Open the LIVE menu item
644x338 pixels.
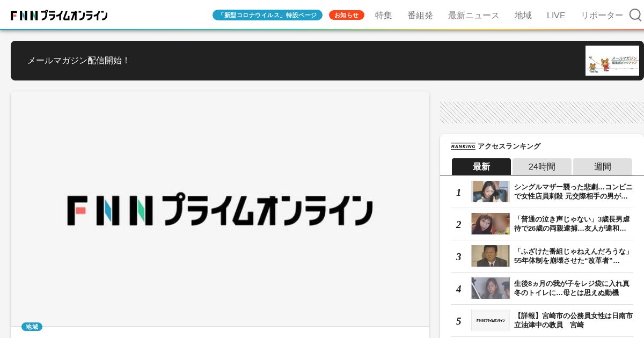point(556,16)
